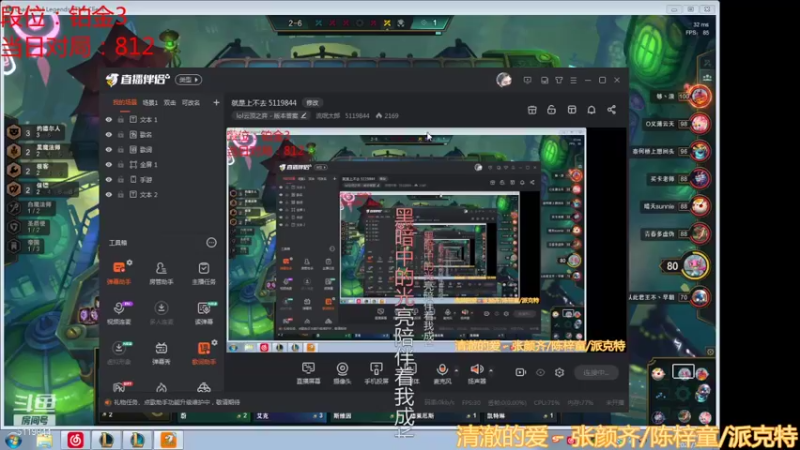This screenshot has height=450, width=800.
Task: Select the 全屏 1 source row
Action: click(162, 165)
